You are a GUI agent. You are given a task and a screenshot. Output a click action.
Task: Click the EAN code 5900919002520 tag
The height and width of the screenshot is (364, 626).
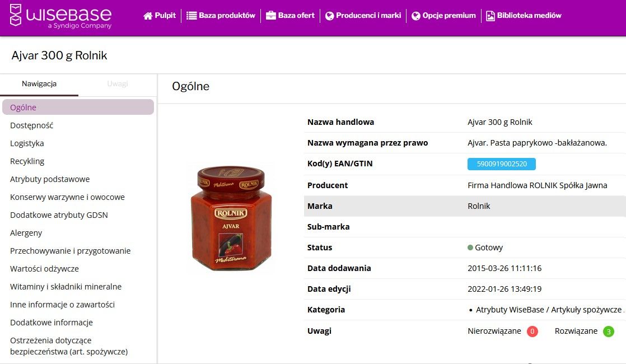click(x=501, y=164)
